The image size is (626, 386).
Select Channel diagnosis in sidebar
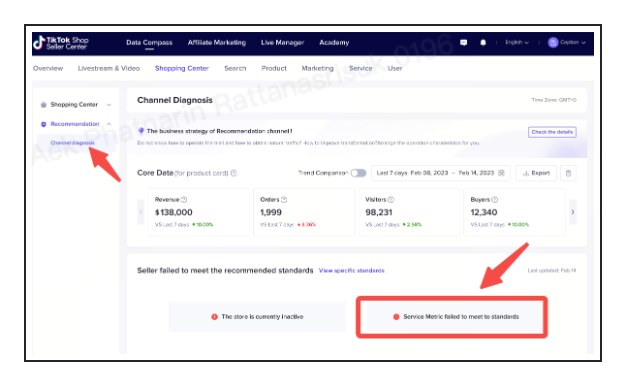click(x=73, y=143)
